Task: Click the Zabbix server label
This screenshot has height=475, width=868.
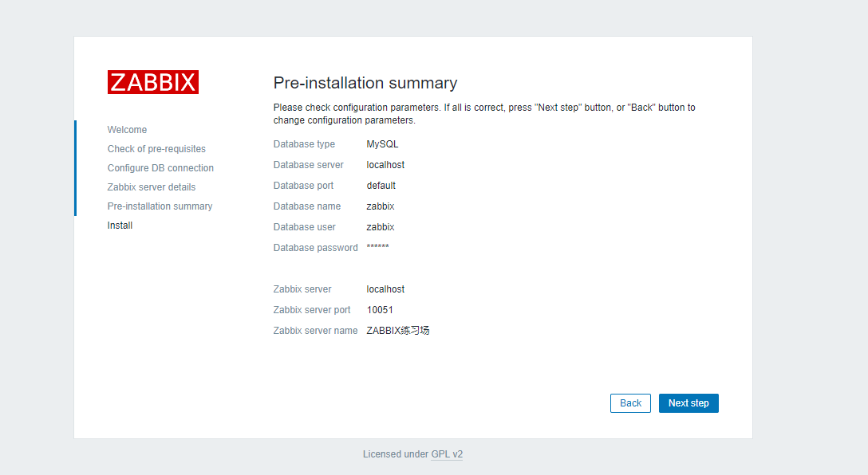Action: 302,289
